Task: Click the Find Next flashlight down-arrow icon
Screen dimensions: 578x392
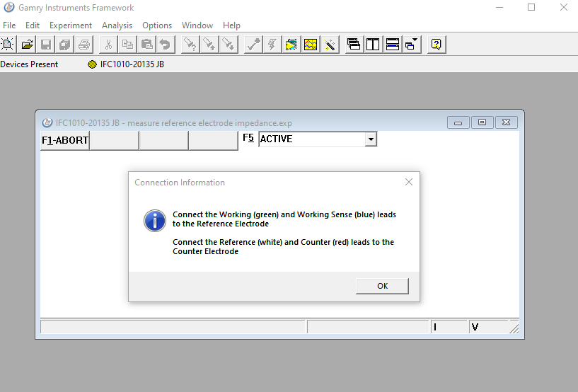Action: pos(229,45)
